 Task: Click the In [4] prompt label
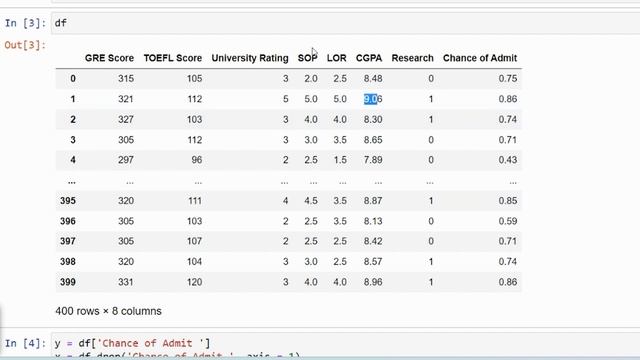click(25, 343)
